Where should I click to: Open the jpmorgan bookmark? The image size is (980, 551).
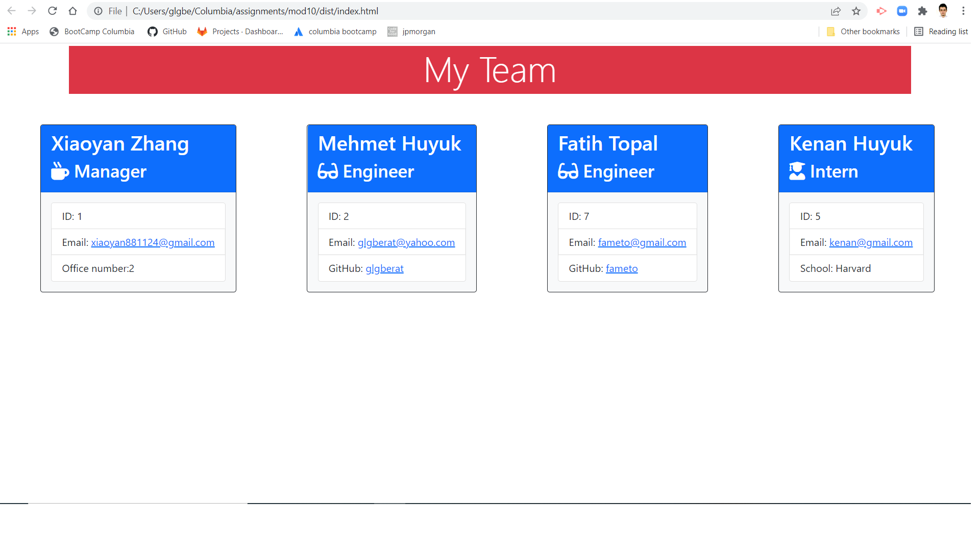click(x=411, y=32)
